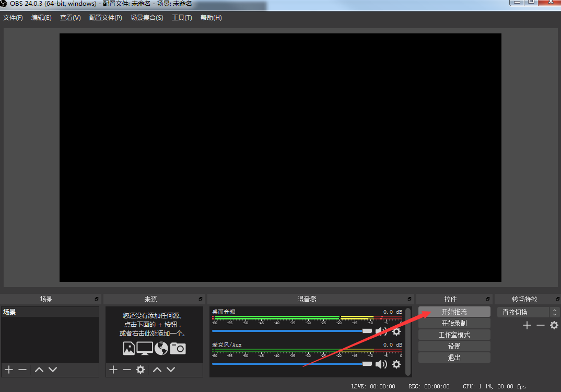Adjust 桌面音频 volume slider
This screenshot has height=392, width=561.
292,331
